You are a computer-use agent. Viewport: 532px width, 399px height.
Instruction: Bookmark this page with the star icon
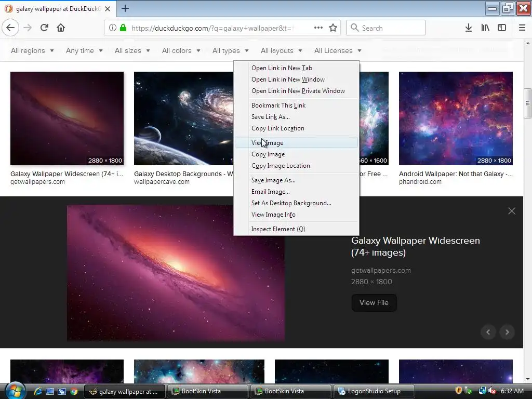(x=333, y=28)
